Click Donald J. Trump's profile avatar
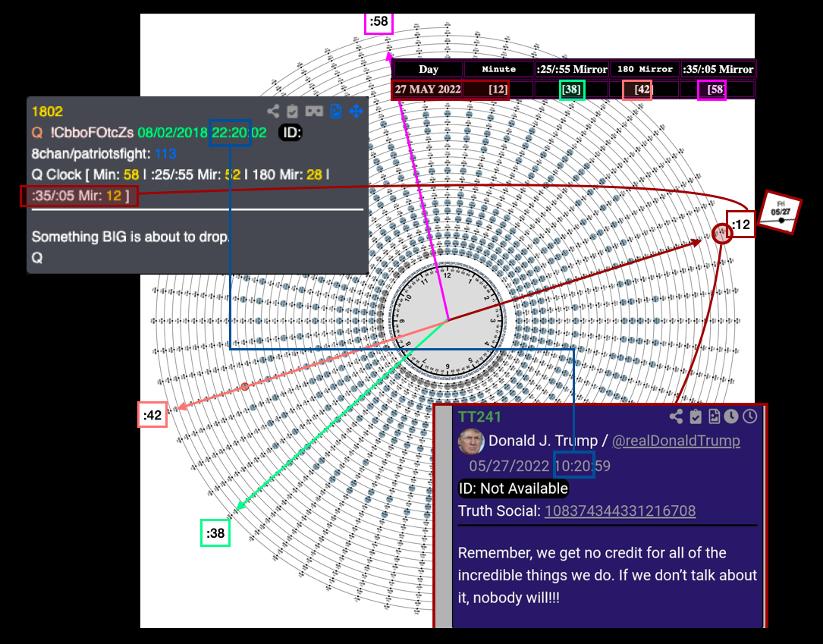823x644 pixels. tap(471, 441)
